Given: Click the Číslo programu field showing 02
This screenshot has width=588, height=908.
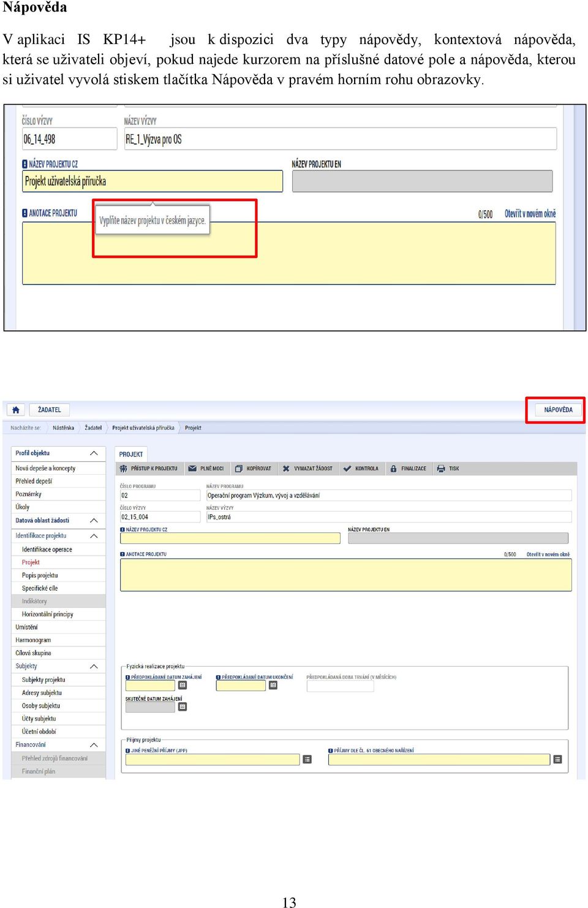Looking at the screenshot, I should coord(160,495).
